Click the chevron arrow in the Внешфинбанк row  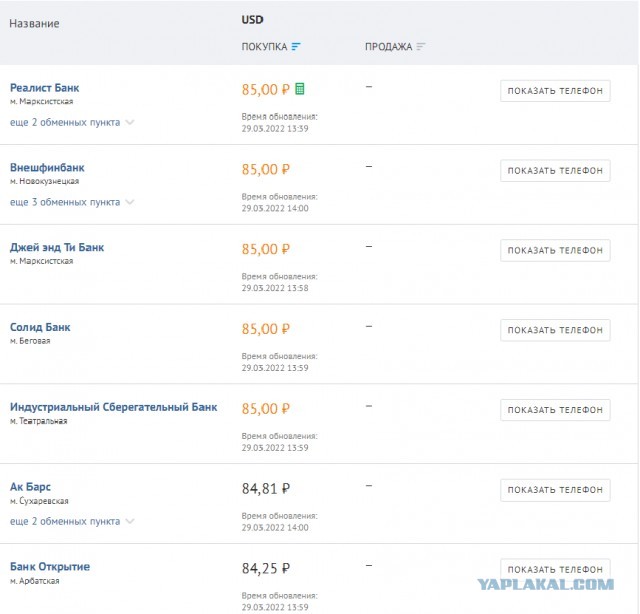point(130,202)
